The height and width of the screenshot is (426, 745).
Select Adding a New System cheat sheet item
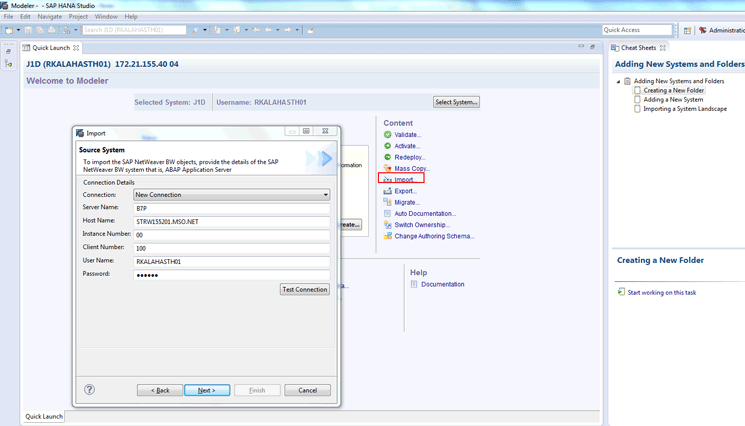tap(673, 100)
